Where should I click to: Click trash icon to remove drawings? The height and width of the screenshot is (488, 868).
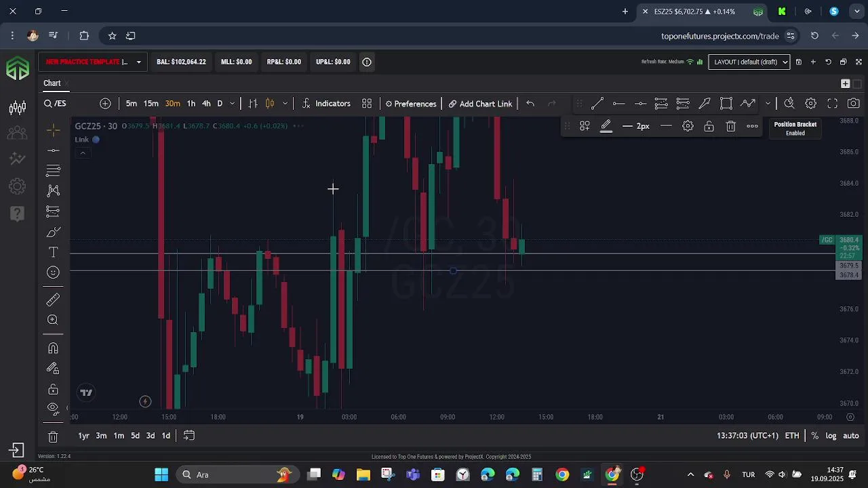(53, 437)
